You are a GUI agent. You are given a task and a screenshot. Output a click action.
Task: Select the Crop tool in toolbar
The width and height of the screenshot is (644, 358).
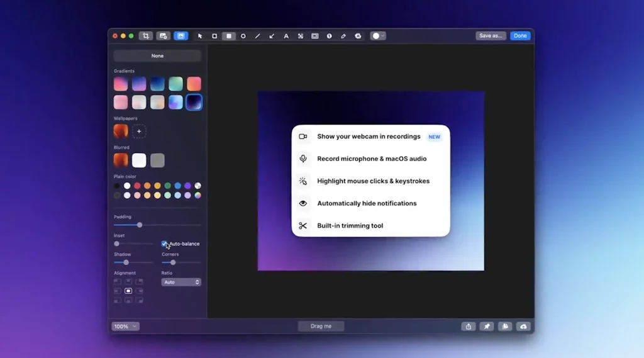pyautogui.click(x=146, y=36)
